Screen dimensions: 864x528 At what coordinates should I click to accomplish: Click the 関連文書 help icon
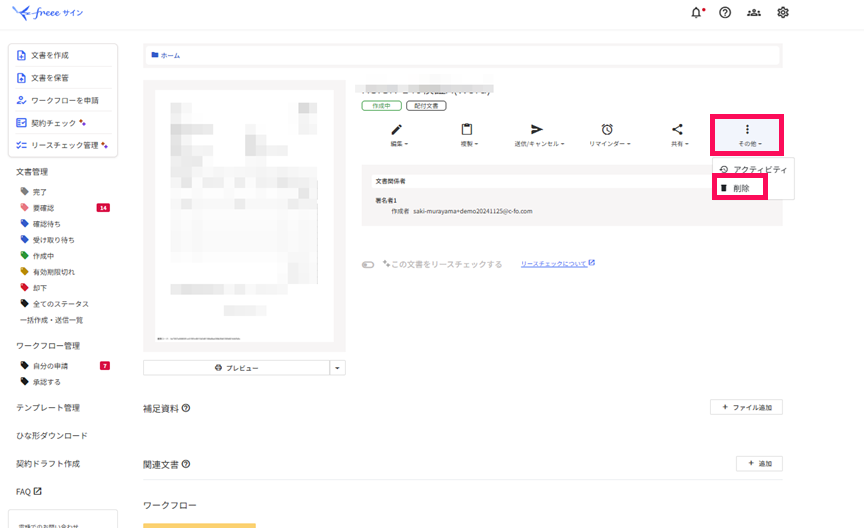click(186, 464)
